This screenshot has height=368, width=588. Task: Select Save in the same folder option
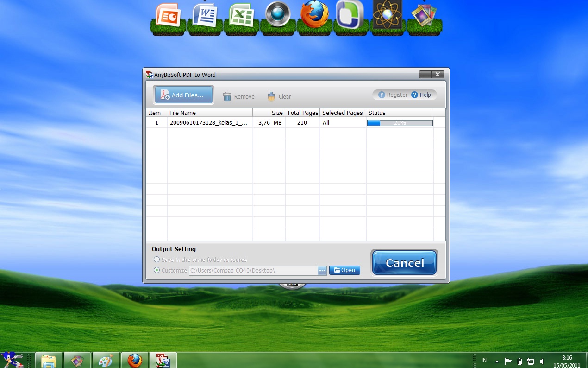[156, 260]
